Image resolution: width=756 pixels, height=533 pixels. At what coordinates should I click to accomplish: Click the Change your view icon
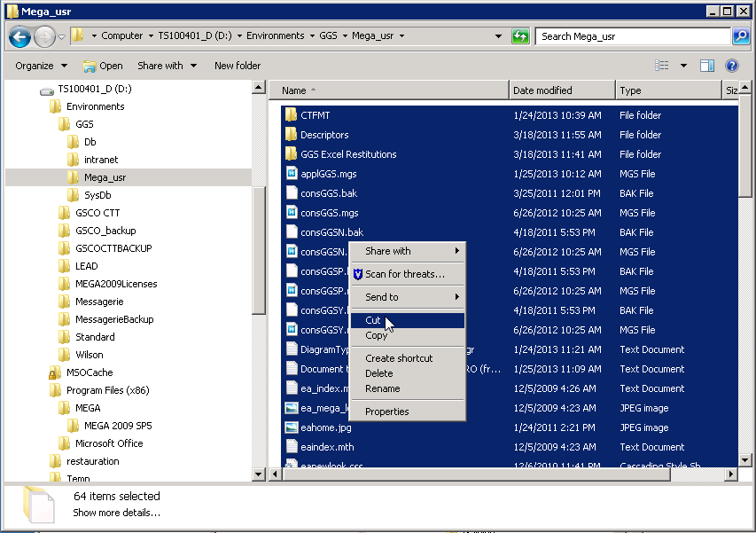tap(661, 66)
